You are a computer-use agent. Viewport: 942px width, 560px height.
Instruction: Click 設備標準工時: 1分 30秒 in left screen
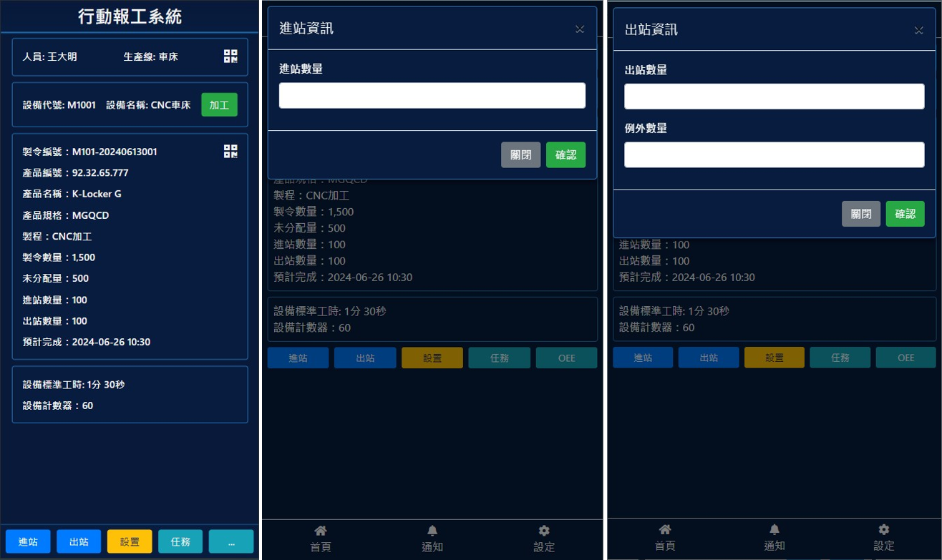point(74,385)
